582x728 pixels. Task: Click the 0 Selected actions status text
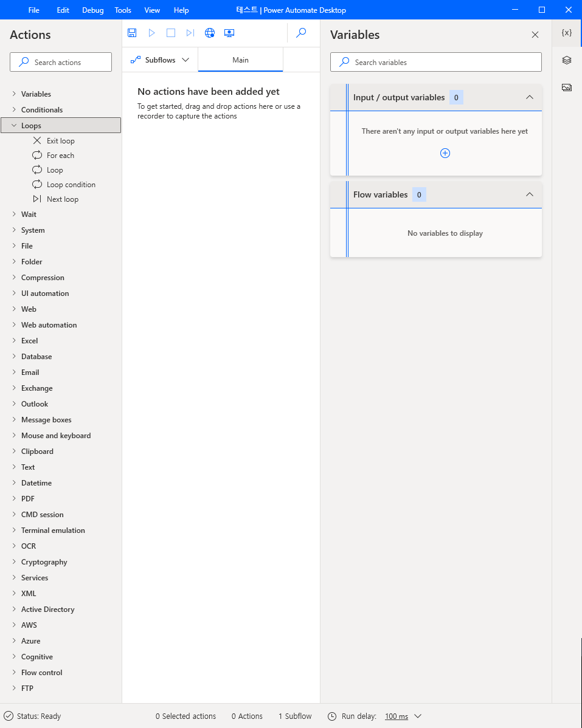click(186, 716)
